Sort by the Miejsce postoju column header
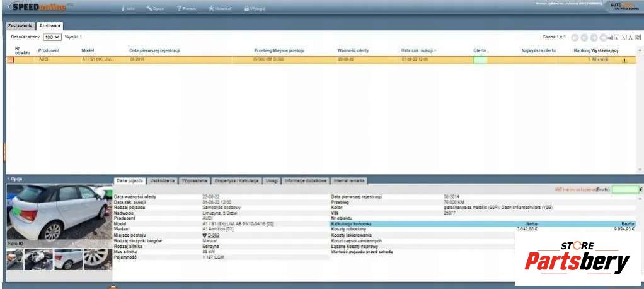The image size is (644, 289). point(289,50)
